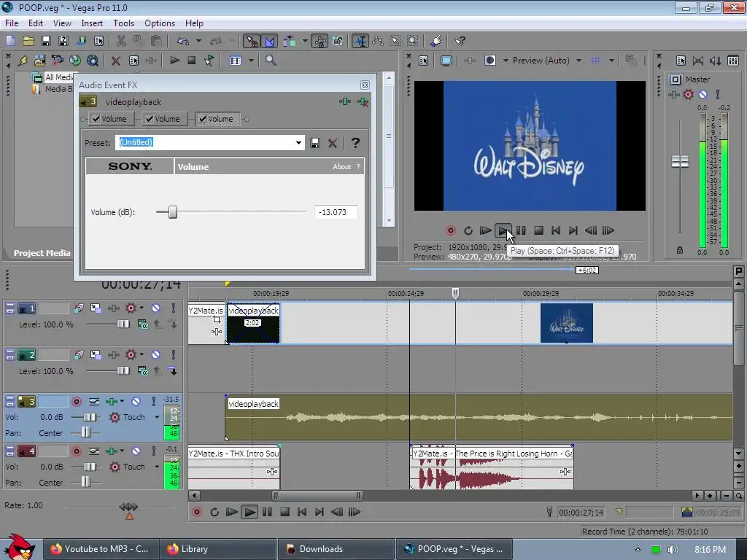Adjust the Volume (dB) slider handle
Screen dimensions: 747x560
[x=172, y=212]
